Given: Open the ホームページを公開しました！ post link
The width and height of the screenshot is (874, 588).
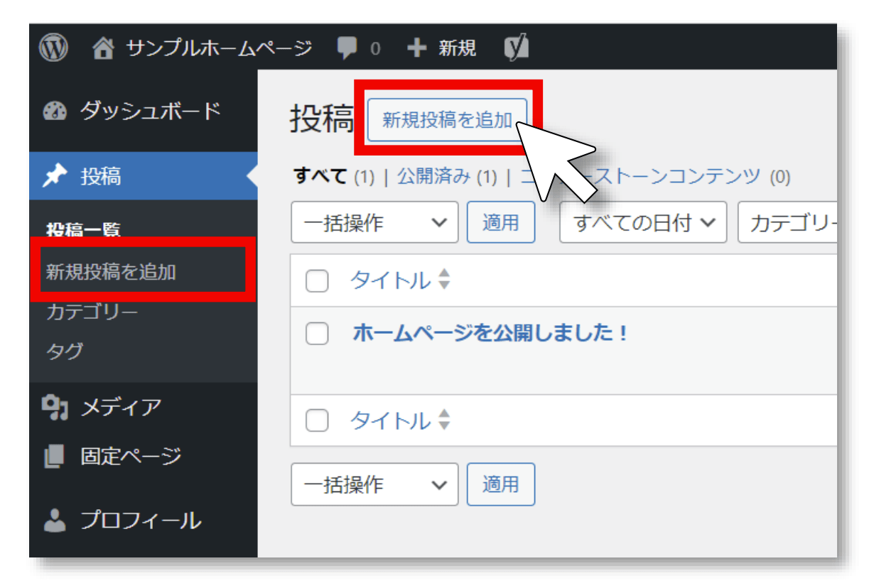Looking at the screenshot, I should click(490, 332).
